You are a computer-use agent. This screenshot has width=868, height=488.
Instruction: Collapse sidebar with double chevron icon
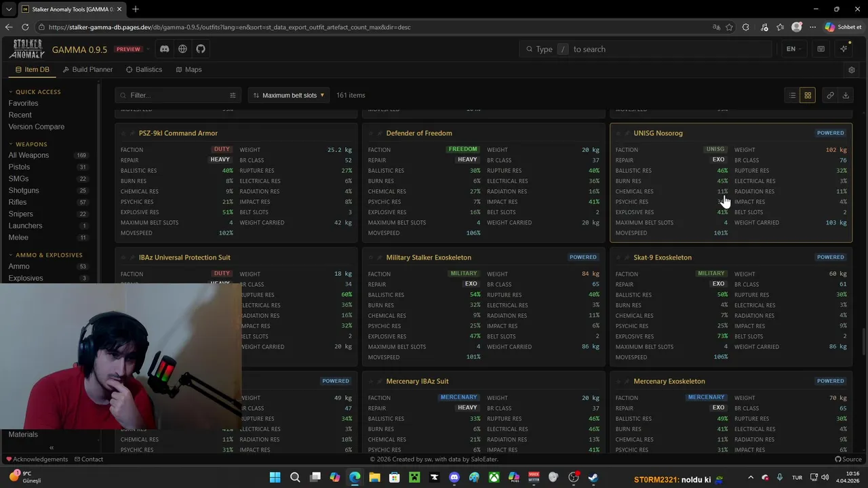coord(52,447)
